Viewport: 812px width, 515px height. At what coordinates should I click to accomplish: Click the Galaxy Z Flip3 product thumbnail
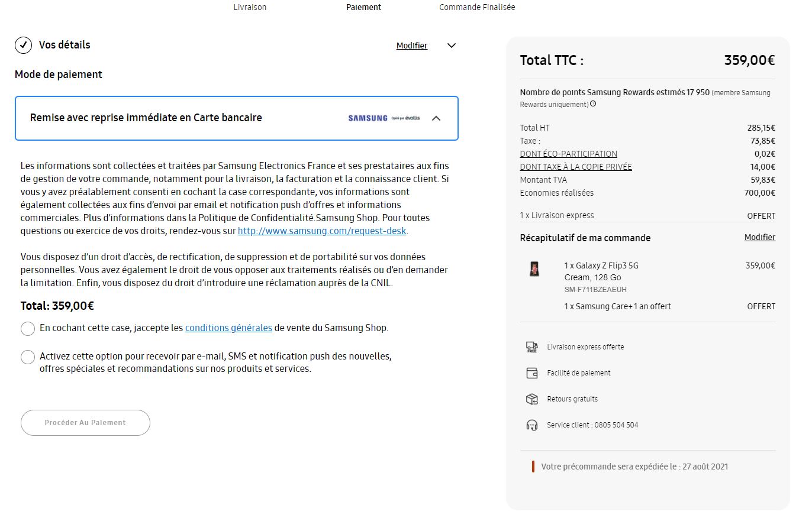[x=534, y=269]
